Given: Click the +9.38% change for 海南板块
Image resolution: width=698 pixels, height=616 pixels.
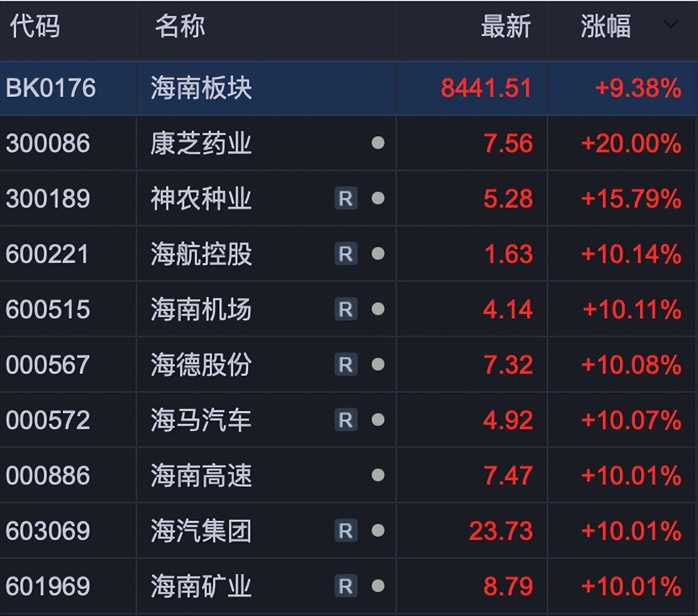Looking at the screenshot, I should (x=638, y=88).
